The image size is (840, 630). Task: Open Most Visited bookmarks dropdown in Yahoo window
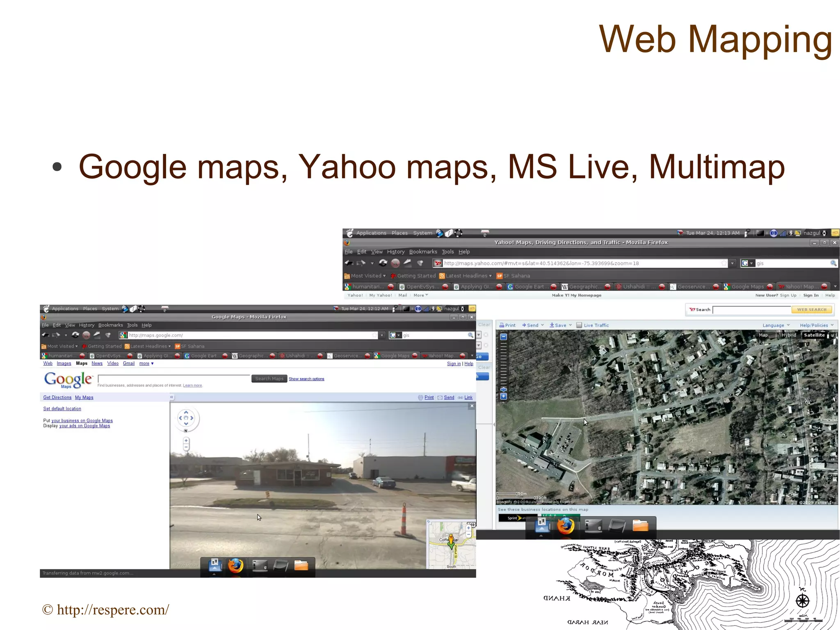tap(365, 276)
